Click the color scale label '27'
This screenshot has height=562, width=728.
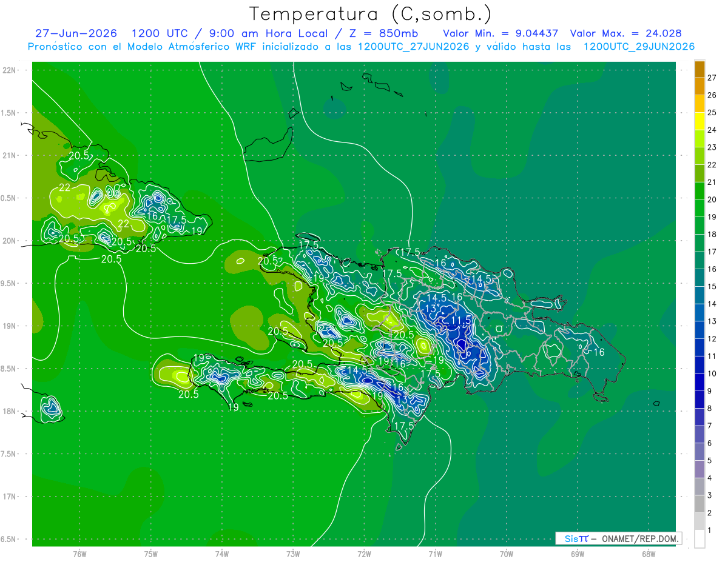pyautogui.click(x=712, y=78)
